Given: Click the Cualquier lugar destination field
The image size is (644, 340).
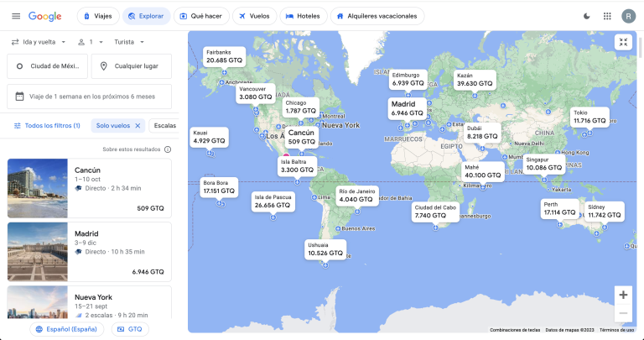Looking at the screenshot, I should point(132,66).
